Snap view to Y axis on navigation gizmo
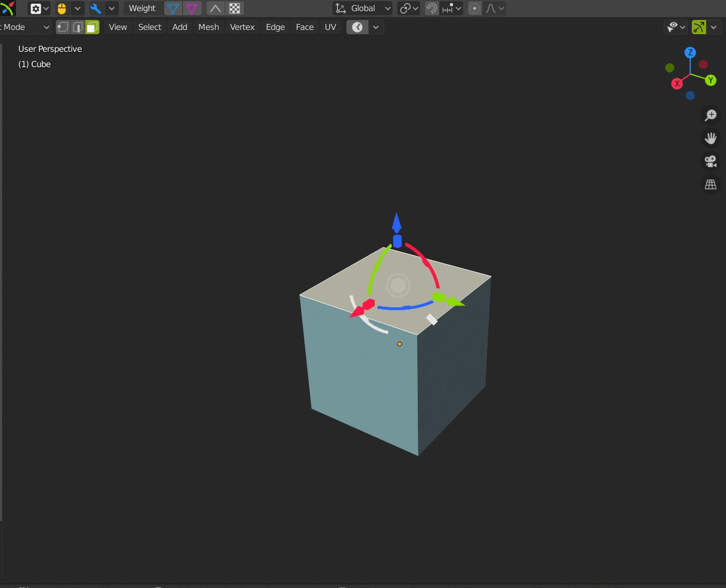This screenshot has width=726, height=588. click(x=711, y=80)
